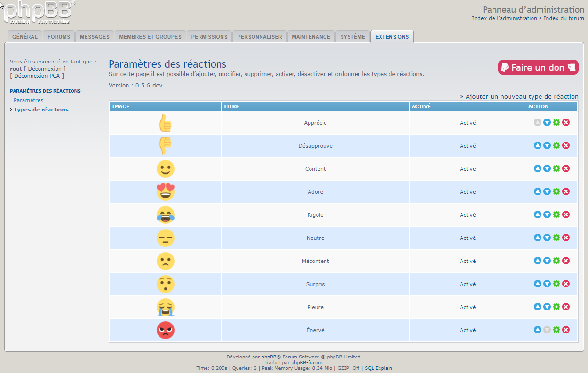Click the gear icon for Rigole

click(x=556, y=214)
